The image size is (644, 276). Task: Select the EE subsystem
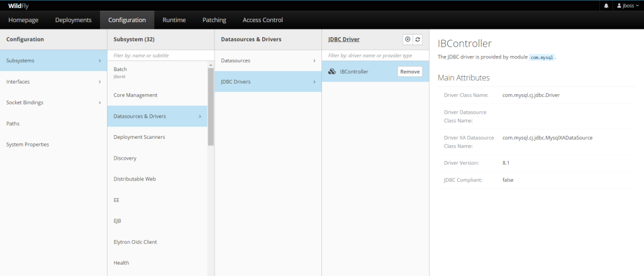pyautogui.click(x=157, y=200)
